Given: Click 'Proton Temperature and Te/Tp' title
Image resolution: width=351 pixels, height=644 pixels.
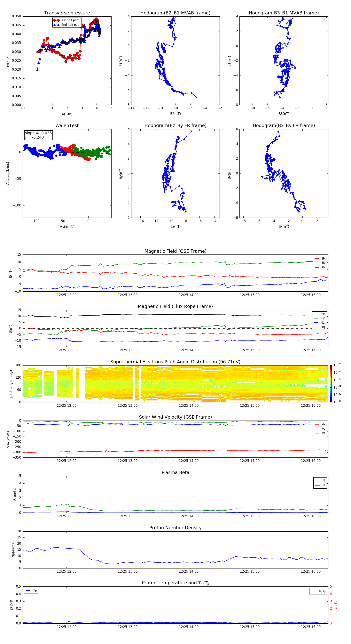Looking at the screenshot, I should 175,583.
